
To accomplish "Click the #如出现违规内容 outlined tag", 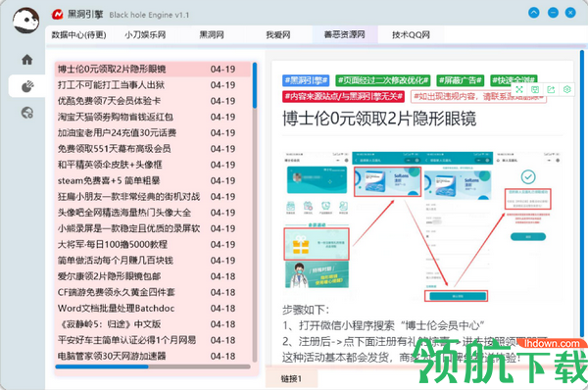I will pyautogui.click(x=478, y=96).
